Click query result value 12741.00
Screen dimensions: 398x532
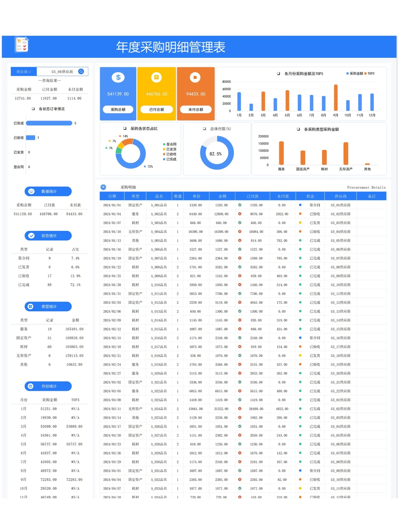(23, 98)
